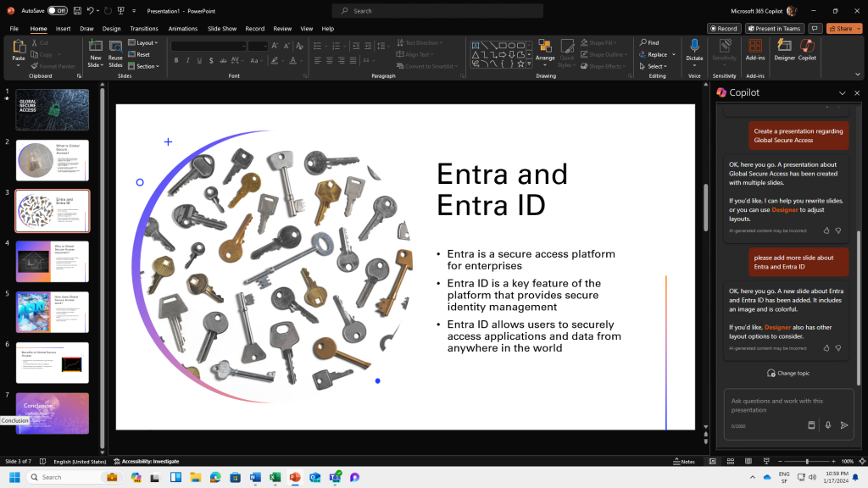Switch to Reading View
868x488 pixels.
coord(748,461)
